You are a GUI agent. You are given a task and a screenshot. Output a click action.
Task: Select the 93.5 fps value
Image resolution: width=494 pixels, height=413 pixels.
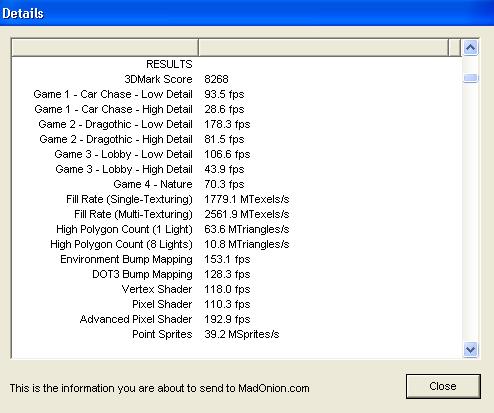[224, 94]
